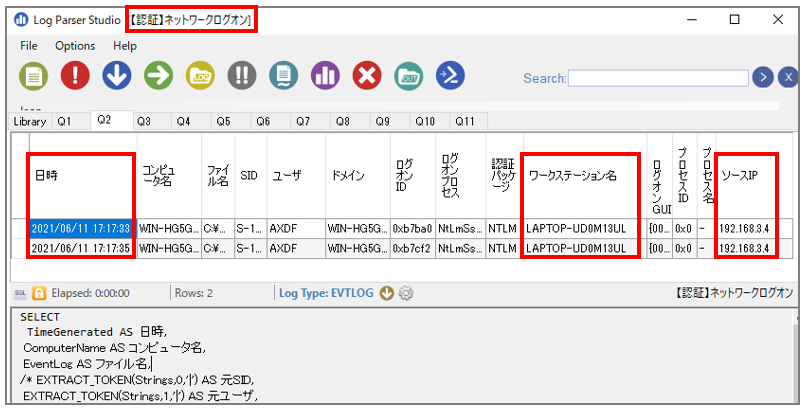Click the 0xb7ba0 logon ID cell
The height and width of the screenshot is (410, 806).
[x=413, y=228]
